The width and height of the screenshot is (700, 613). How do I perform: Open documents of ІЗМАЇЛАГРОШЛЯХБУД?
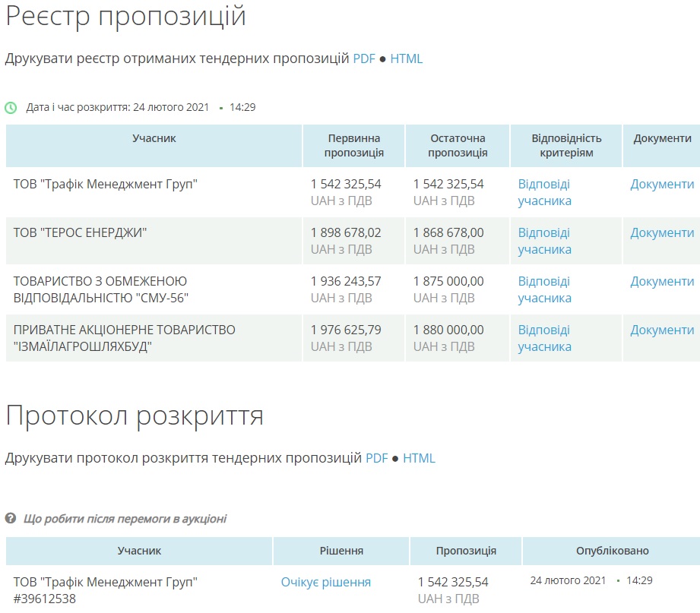coord(662,330)
